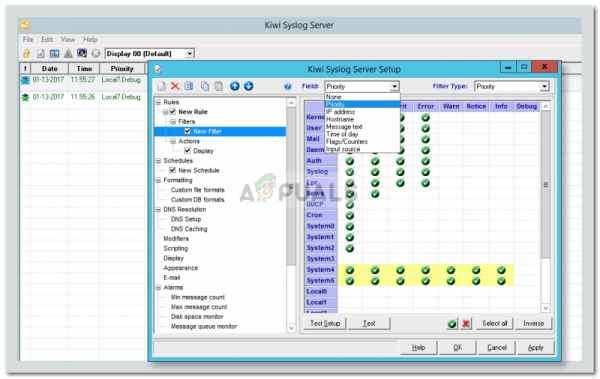Screen dimensions: 600x379
Task: Click the tree panel scroll down arrow
Action: pyautogui.click(x=291, y=328)
